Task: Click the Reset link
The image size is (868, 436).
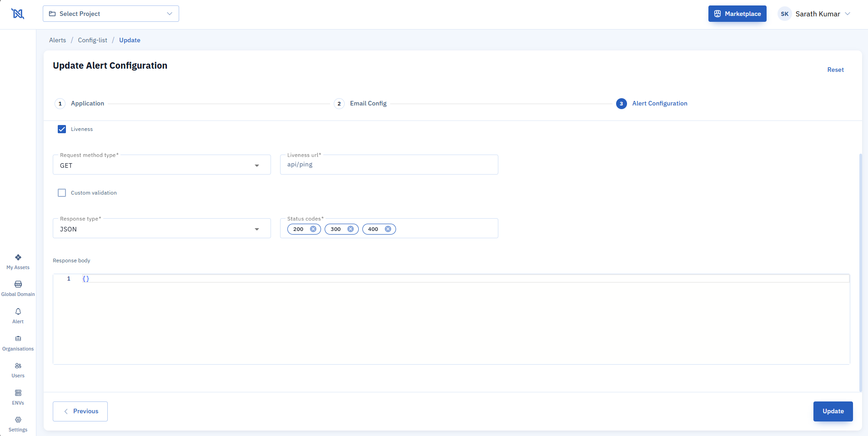Action: pyautogui.click(x=835, y=70)
